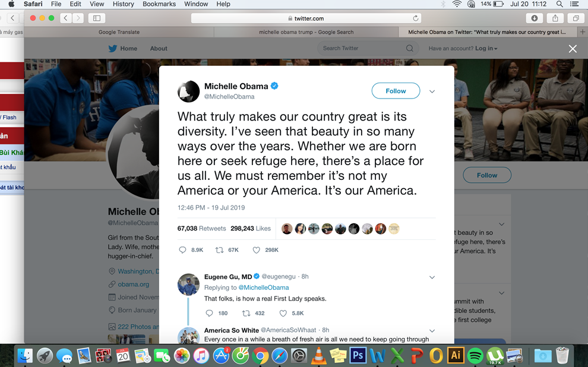
Task: Expand the options chevron on Eugene Gu's reply
Action: [432, 277]
